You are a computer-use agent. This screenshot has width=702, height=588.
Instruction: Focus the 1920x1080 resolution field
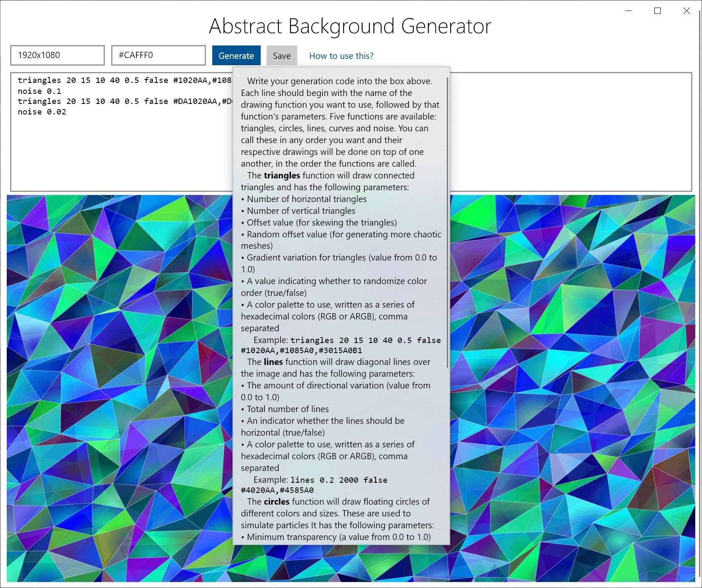(57, 55)
